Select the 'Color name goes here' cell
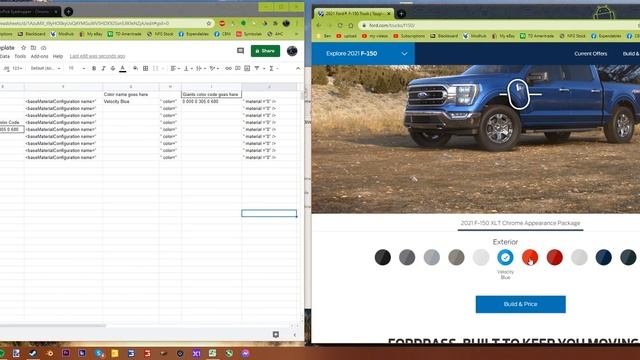 tap(131, 94)
